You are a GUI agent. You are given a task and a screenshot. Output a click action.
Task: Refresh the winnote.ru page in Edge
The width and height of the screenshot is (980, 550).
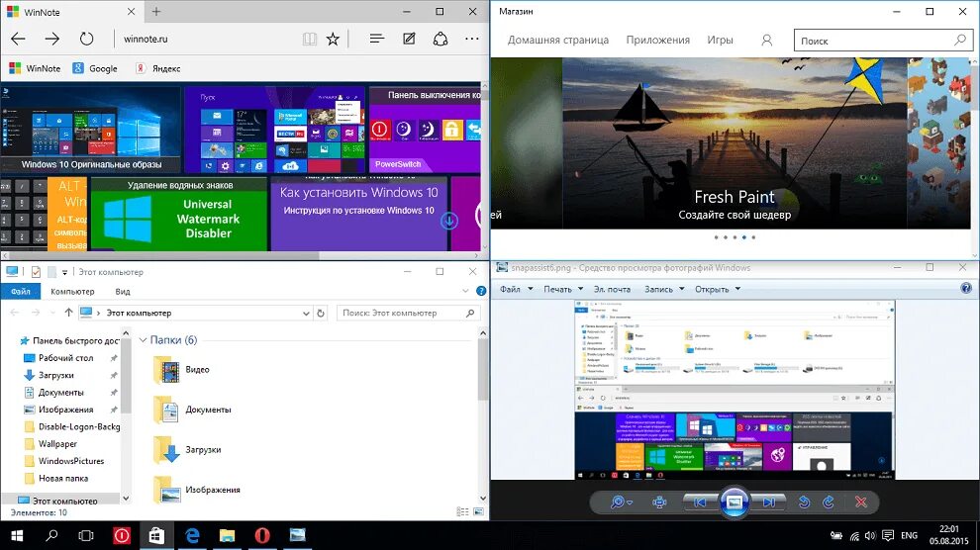coord(86,39)
